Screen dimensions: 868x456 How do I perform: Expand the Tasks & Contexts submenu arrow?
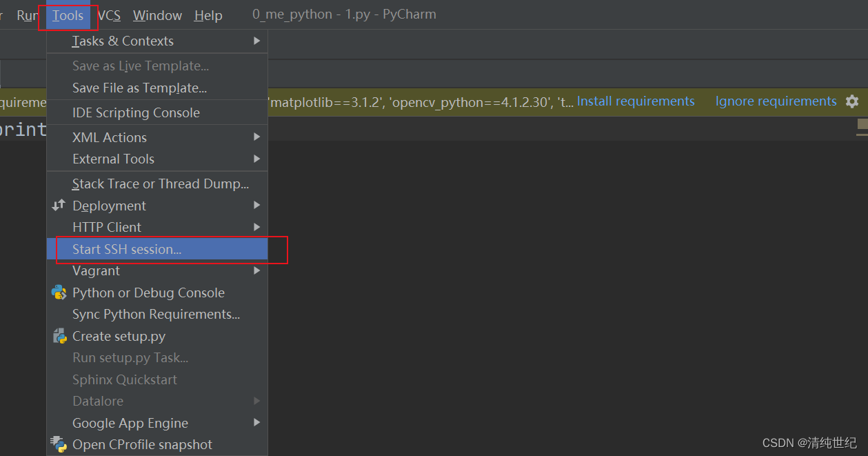click(x=256, y=41)
